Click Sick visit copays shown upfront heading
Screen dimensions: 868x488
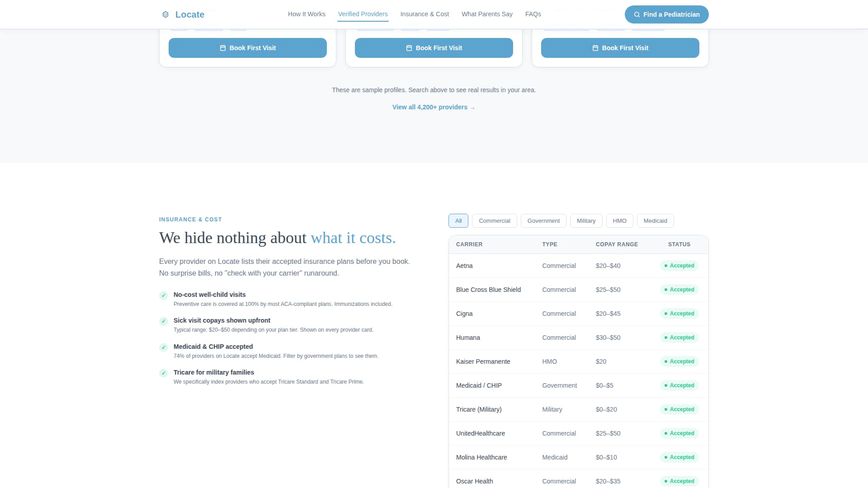click(x=222, y=320)
